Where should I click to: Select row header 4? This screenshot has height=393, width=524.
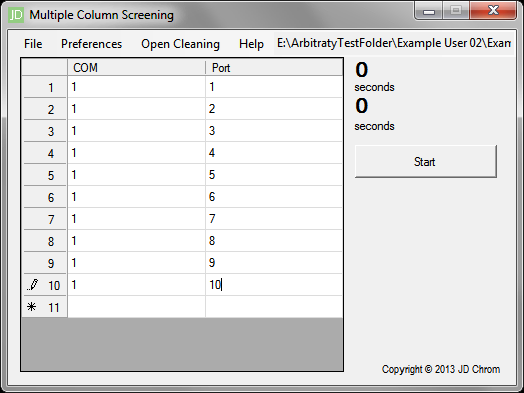(x=44, y=153)
